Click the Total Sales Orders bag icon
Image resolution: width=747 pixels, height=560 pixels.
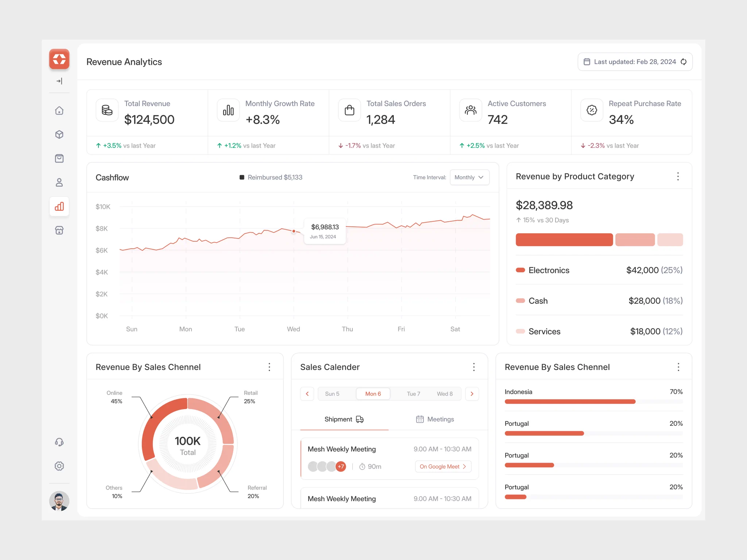[x=349, y=110]
